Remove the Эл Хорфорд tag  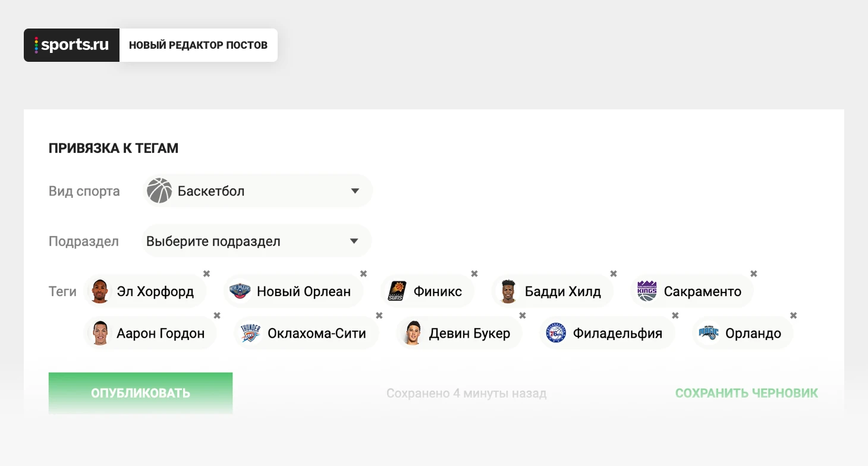pyautogui.click(x=206, y=274)
